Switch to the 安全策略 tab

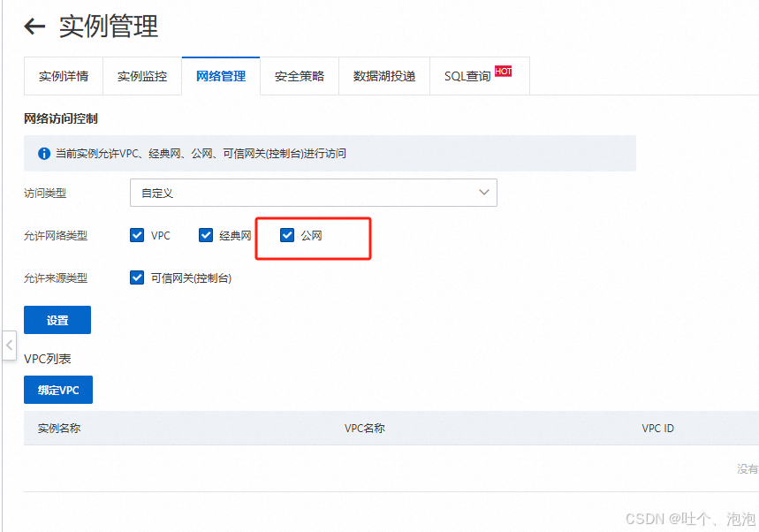click(300, 76)
